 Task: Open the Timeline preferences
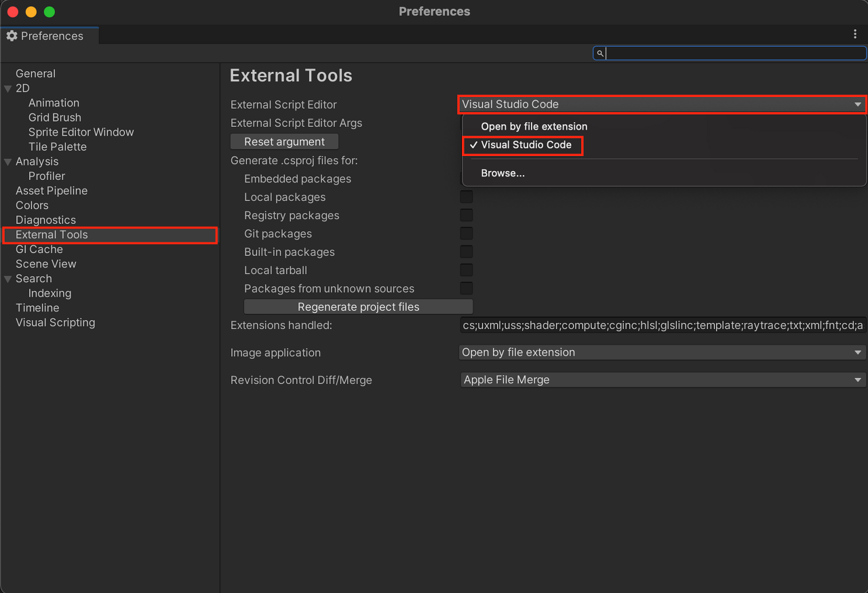pyautogui.click(x=37, y=308)
